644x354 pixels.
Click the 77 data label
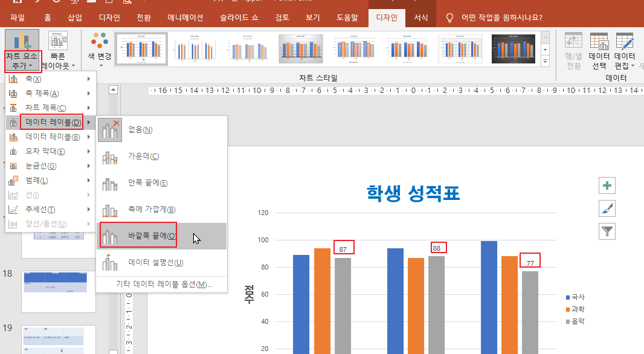click(530, 263)
